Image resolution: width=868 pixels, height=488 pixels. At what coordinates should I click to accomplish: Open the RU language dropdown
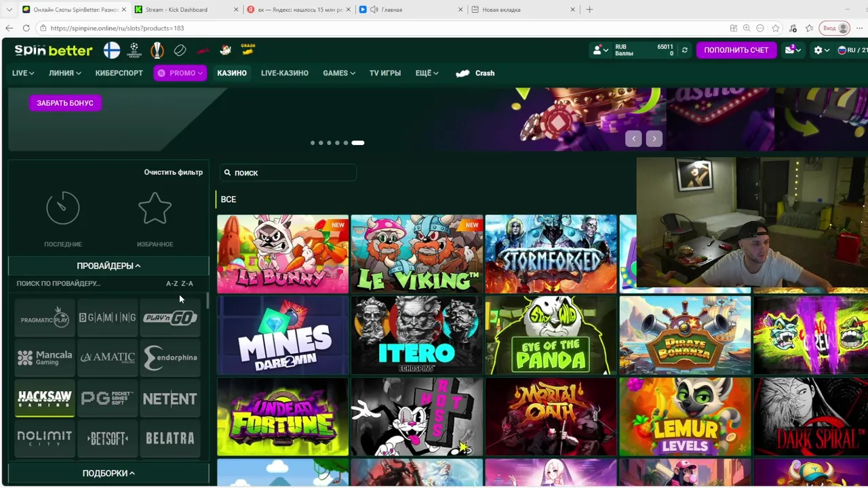tap(852, 50)
